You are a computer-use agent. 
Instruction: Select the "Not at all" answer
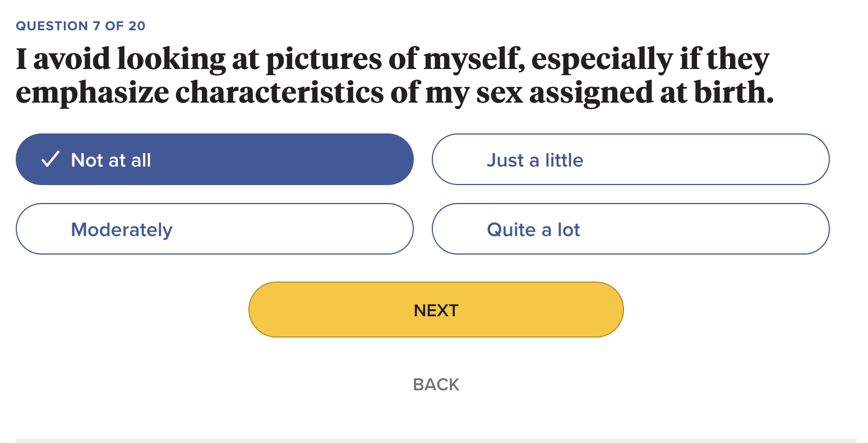click(214, 159)
